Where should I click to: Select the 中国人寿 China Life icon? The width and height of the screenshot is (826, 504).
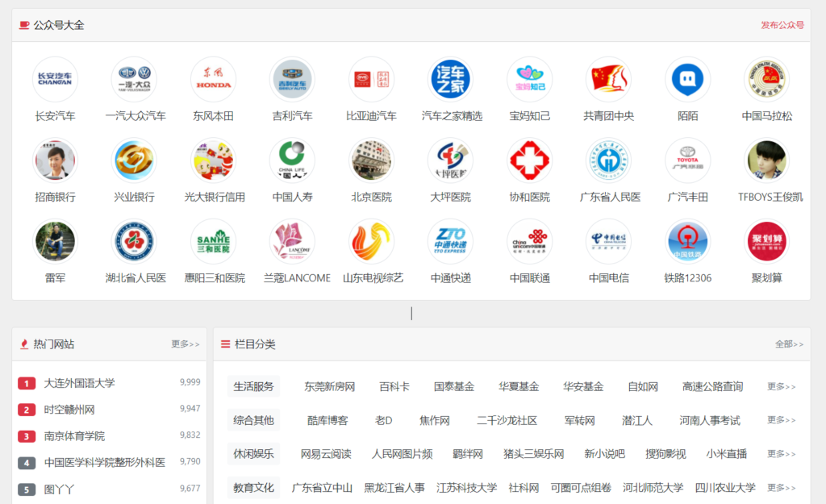[x=292, y=160]
